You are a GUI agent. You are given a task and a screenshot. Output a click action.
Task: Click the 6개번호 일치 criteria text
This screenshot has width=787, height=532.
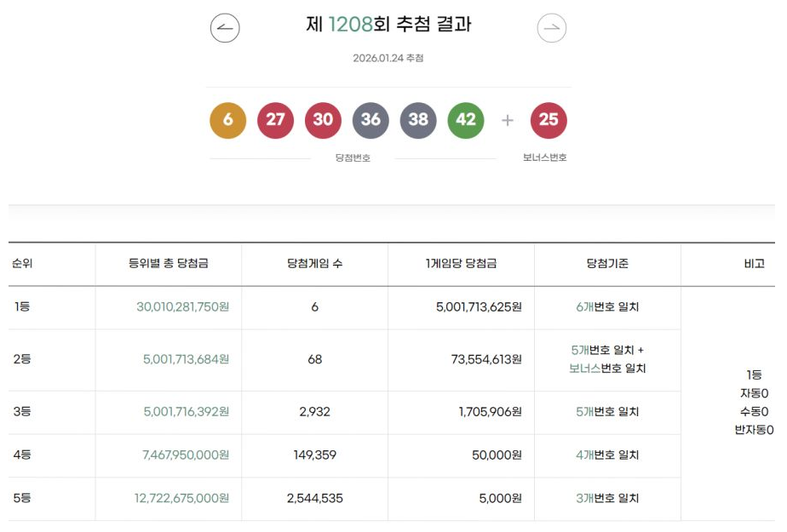pos(607,306)
